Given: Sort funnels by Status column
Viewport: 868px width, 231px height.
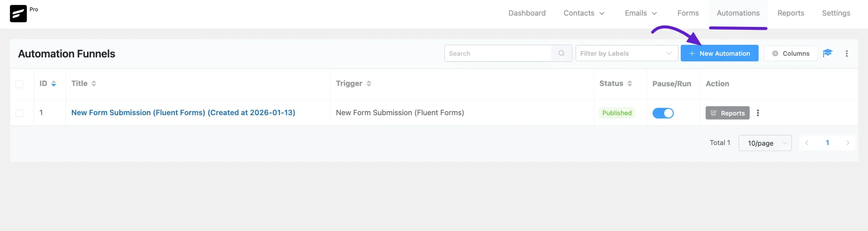Looking at the screenshot, I should click(x=630, y=83).
